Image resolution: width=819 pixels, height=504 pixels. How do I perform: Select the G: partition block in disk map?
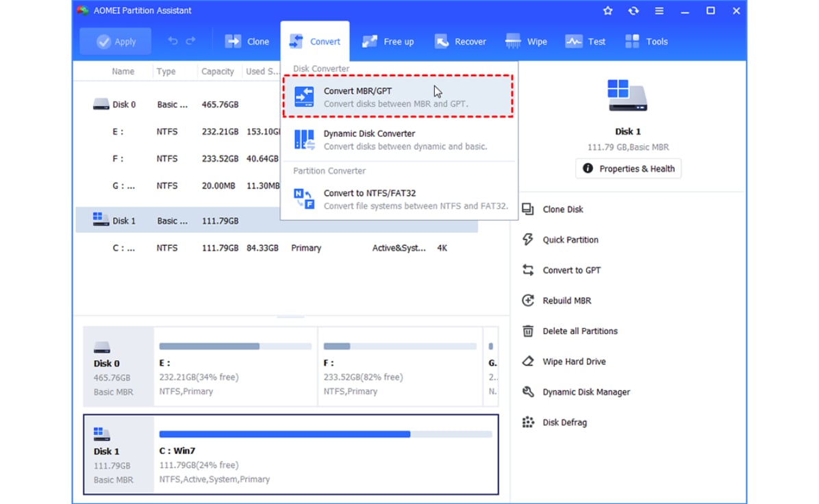491,366
